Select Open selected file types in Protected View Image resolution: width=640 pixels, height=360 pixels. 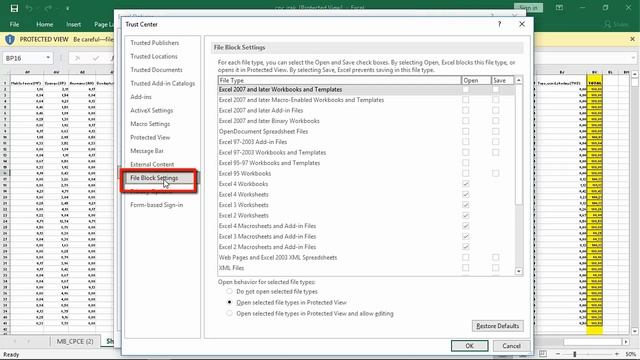tap(229, 302)
